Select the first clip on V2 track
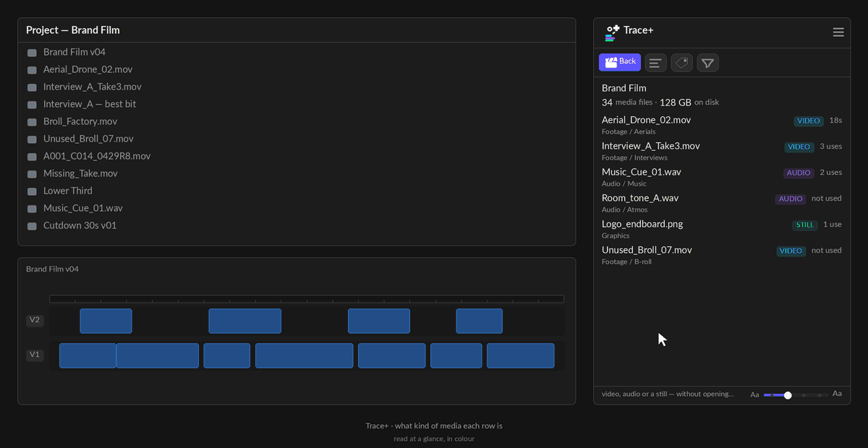 106,321
